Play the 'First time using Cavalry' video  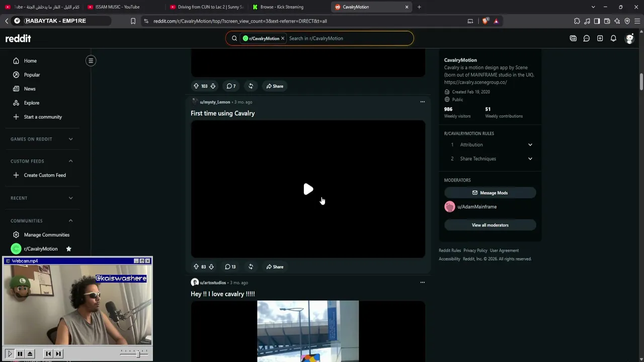coord(308,189)
